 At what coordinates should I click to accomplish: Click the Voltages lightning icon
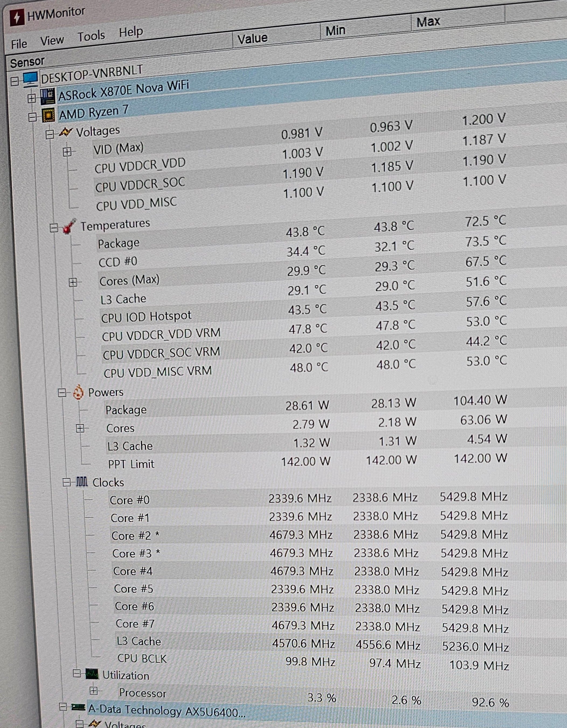click(x=65, y=132)
